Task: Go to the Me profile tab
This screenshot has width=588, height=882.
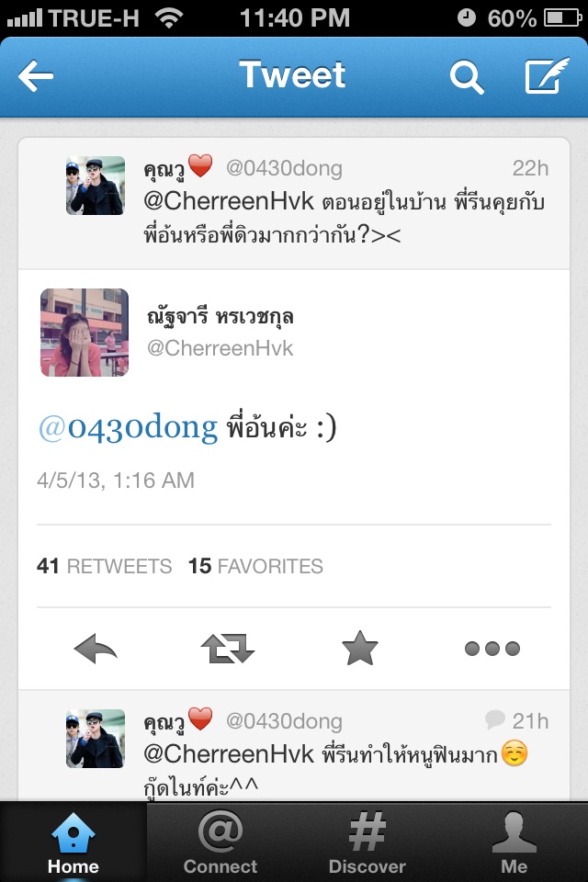Action: tap(514, 842)
